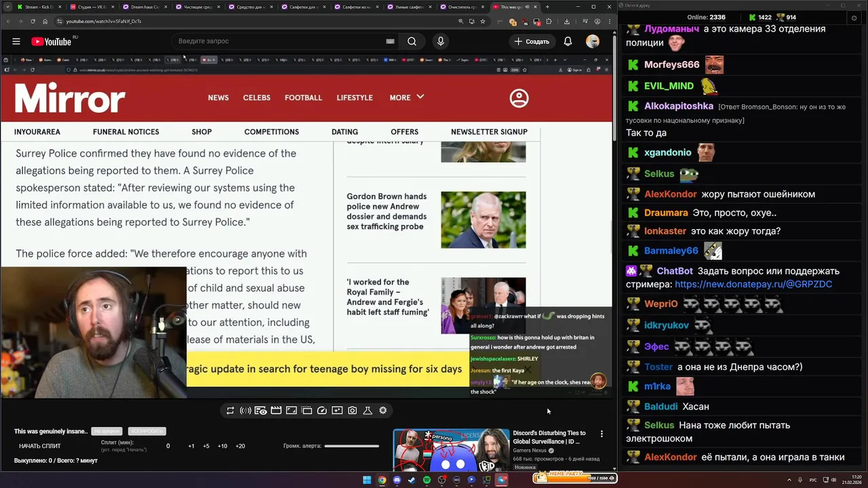This screenshot has width=868, height=488.
Task: Add +10 minutes to the split
Action: [222, 446]
